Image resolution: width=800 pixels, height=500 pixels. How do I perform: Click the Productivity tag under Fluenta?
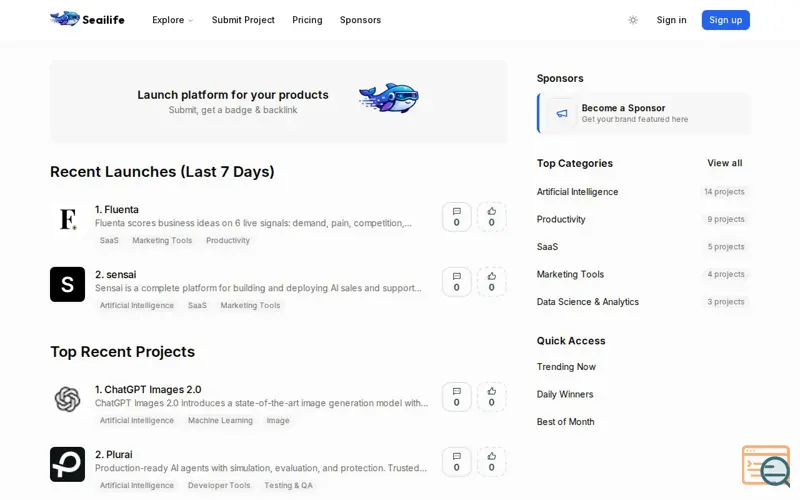click(x=228, y=240)
